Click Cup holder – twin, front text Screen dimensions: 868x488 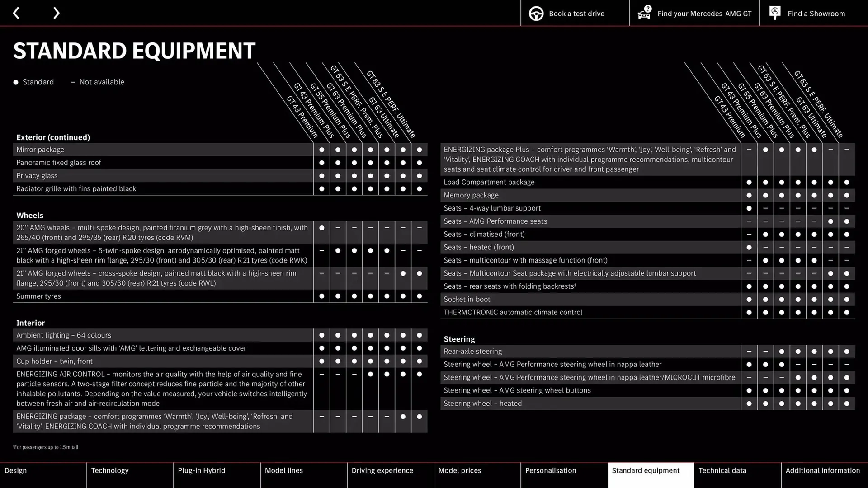point(54,361)
